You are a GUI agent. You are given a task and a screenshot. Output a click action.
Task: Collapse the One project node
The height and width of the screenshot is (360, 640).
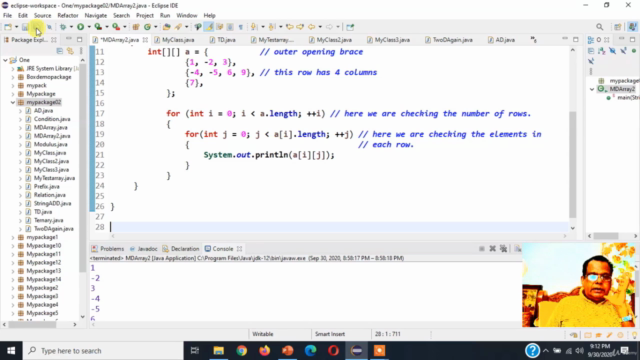5,60
